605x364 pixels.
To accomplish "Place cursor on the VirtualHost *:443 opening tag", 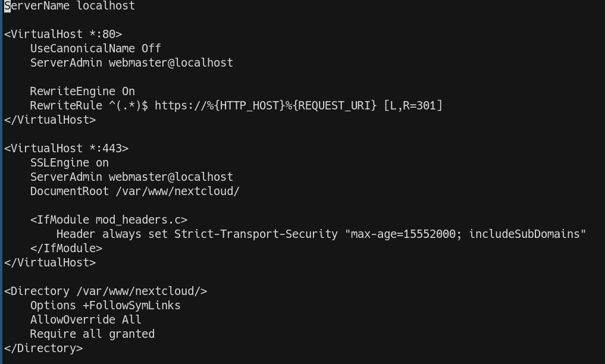I will [66, 149].
